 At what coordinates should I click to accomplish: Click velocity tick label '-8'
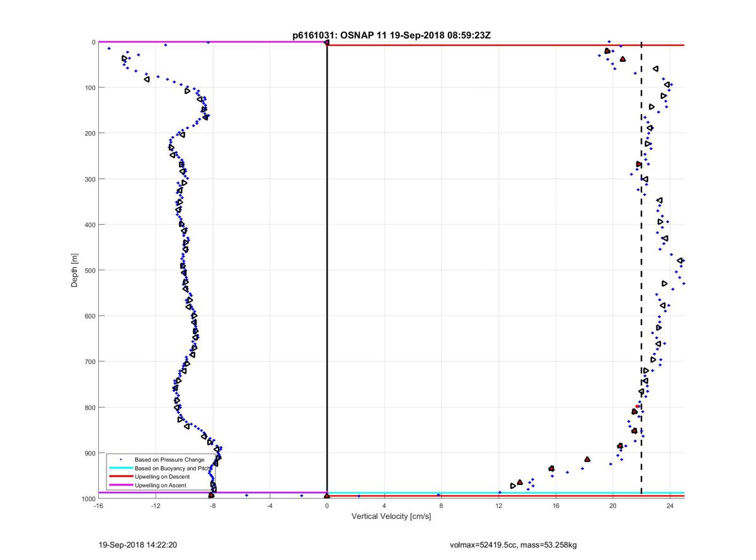[x=212, y=506]
